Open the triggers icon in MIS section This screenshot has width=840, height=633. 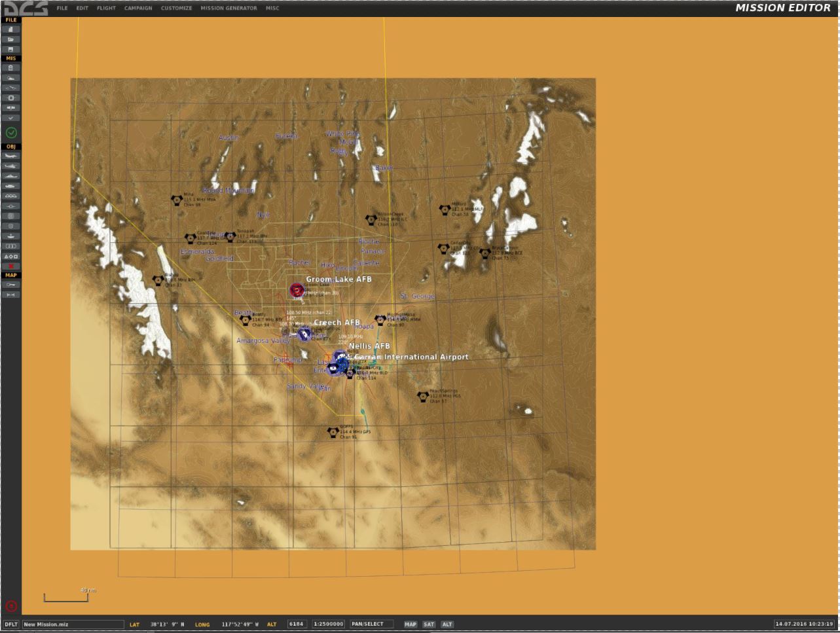coord(11,88)
